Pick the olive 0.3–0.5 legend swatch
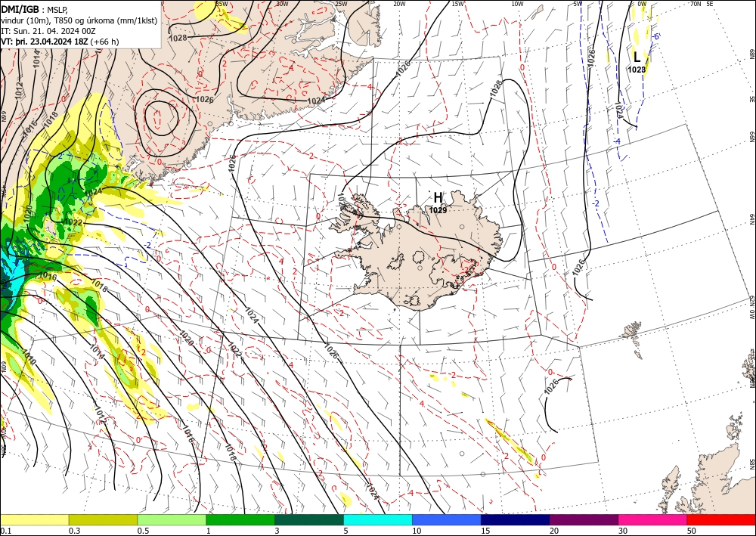The height and width of the screenshot is (536, 756). point(103,519)
